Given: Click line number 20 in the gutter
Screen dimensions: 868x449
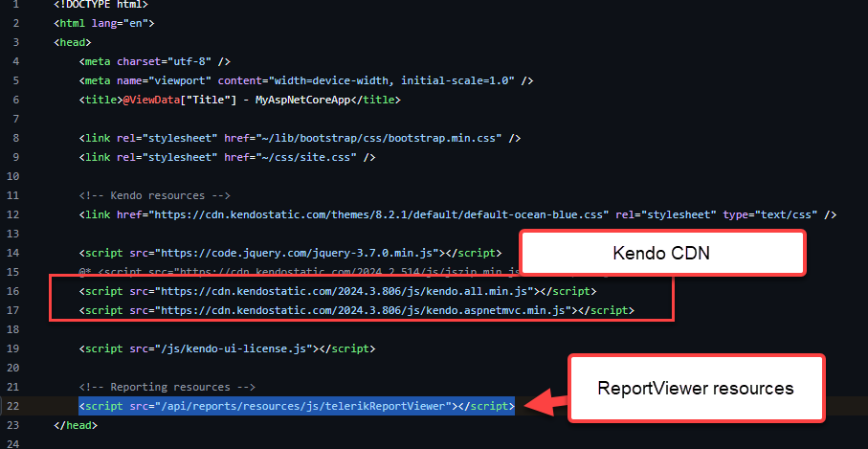Looking at the screenshot, I should (13, 368).
